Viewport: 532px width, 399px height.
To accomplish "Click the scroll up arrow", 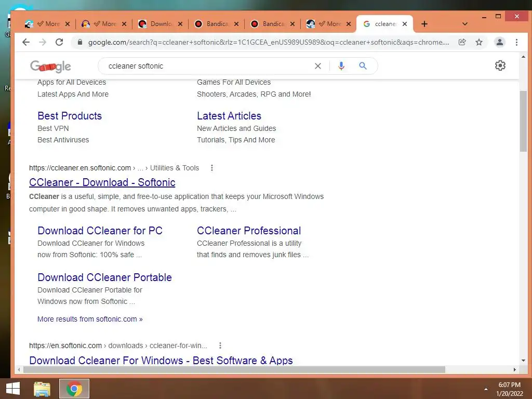I will point(523,57).
